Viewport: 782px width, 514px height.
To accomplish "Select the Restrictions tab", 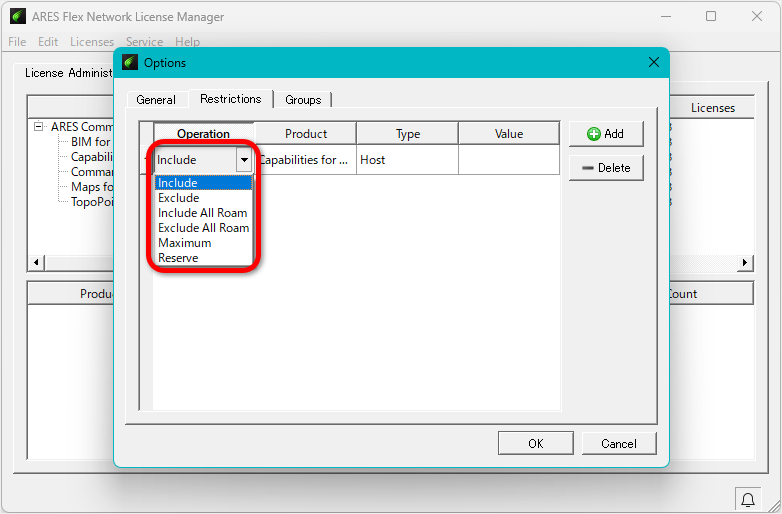I will (230, 99).
